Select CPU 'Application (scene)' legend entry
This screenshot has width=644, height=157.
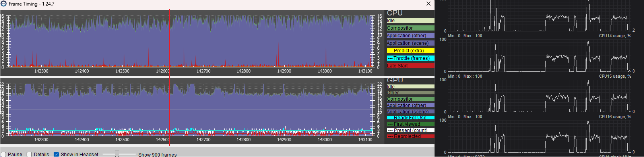click(410, 43)
